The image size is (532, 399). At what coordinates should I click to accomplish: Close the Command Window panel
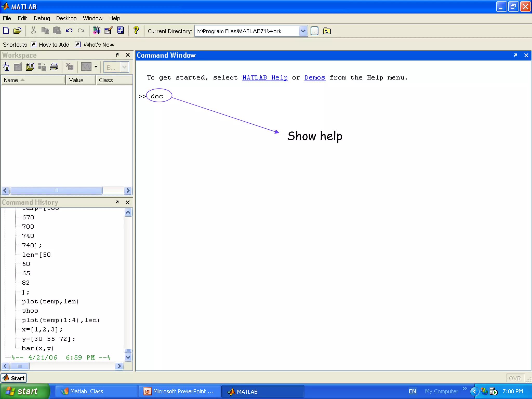(526, 55)
